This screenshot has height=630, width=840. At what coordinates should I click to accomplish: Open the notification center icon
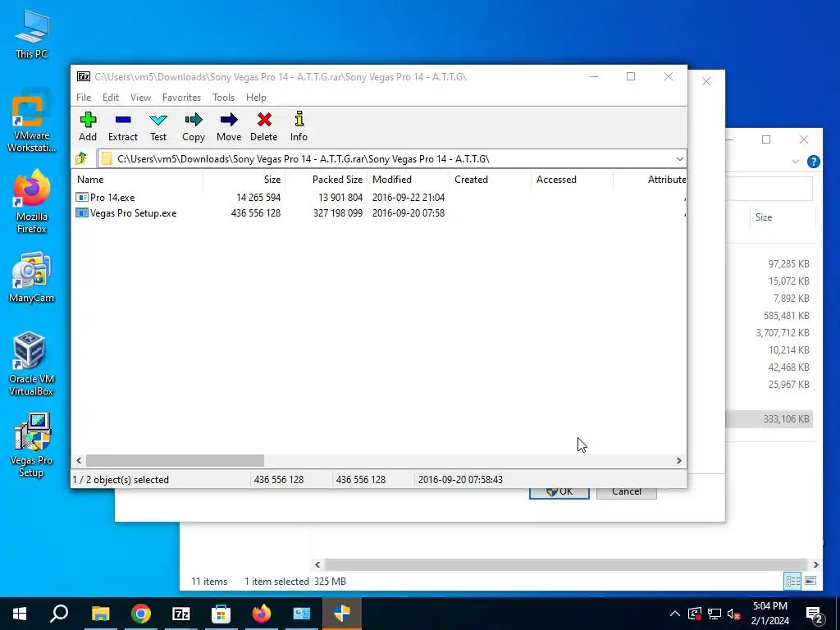pos(815,614)
